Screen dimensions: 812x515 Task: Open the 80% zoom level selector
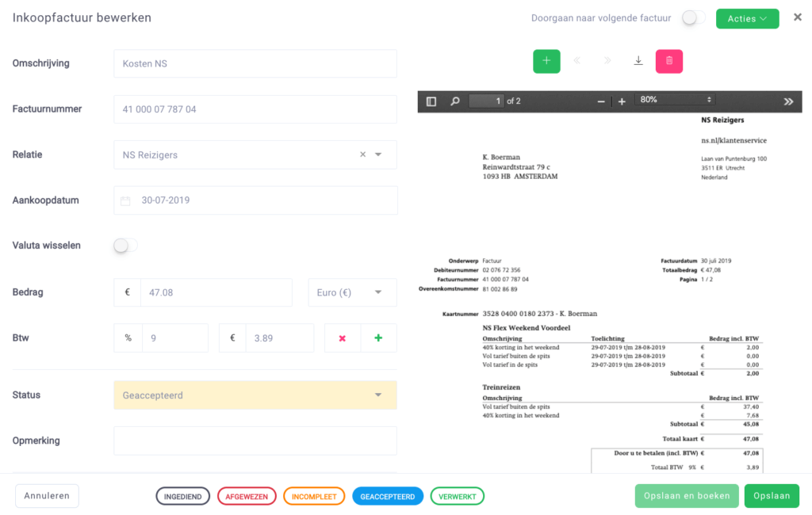(x=676, y=100)
